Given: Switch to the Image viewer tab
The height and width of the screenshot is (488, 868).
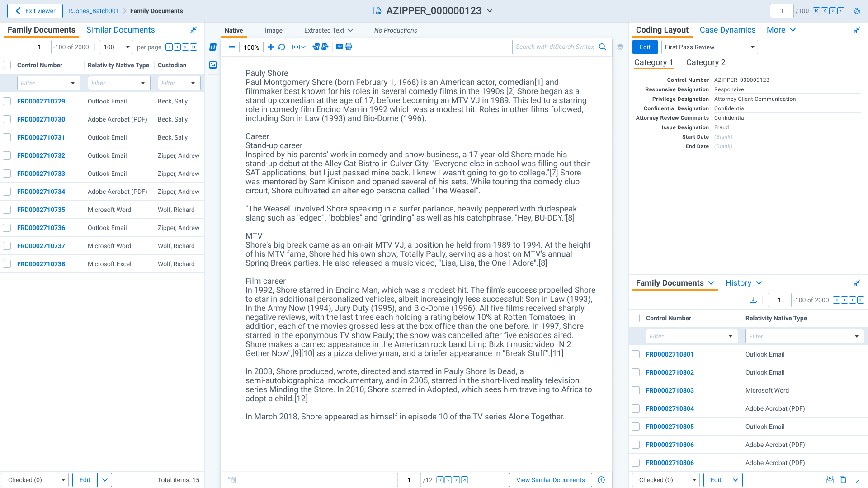Looking at the screenshot, I should coord(274,30).
